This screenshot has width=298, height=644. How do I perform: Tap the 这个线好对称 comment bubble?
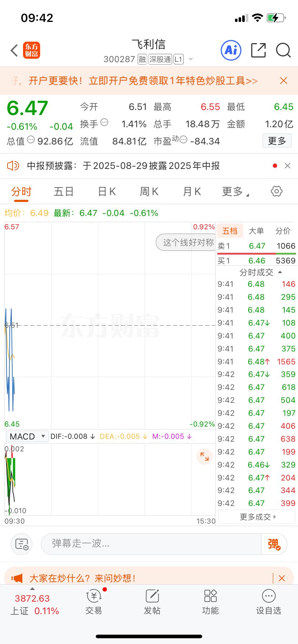coord(186,243)
